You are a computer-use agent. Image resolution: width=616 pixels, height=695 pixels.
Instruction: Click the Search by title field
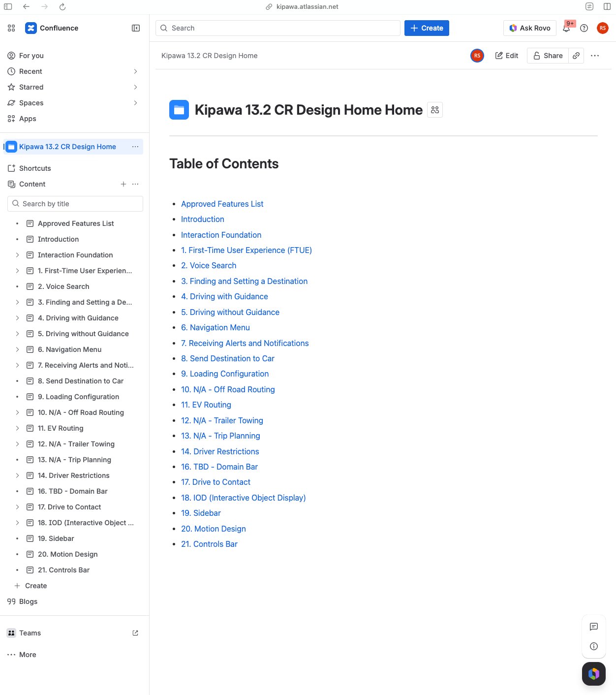coord(75,204)
